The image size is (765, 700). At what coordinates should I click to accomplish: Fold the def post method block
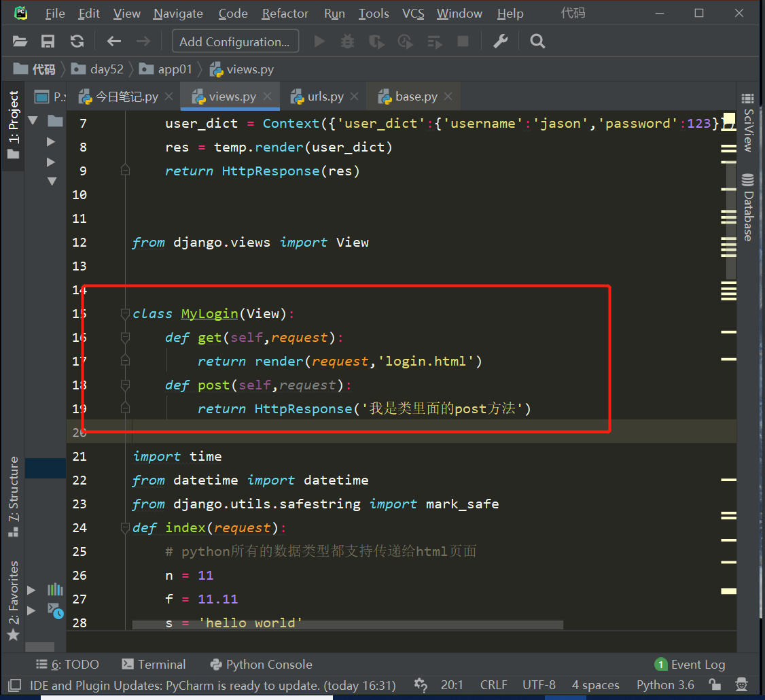point(126,385)
